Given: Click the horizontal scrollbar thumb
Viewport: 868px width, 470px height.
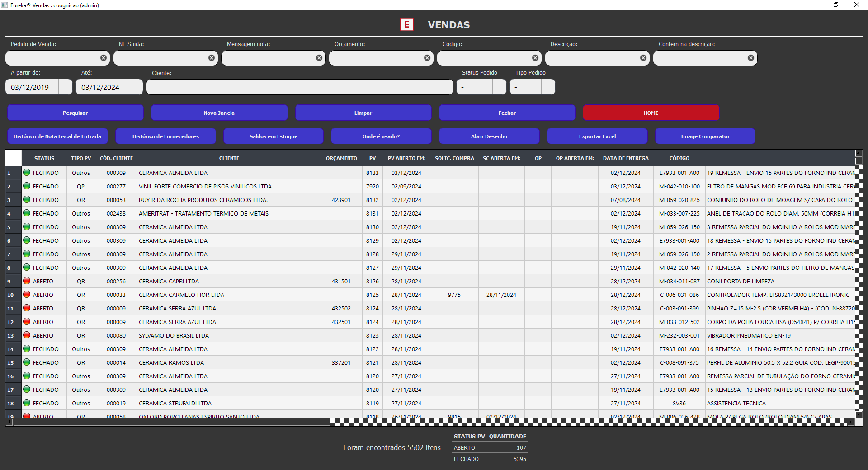Looking at the screenshot, I should pos(172,422).
